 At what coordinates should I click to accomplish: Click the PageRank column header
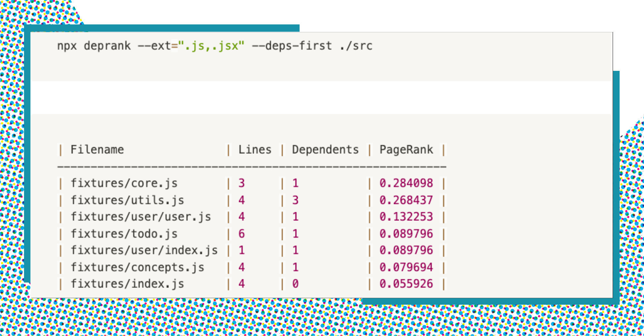[406, 150]
